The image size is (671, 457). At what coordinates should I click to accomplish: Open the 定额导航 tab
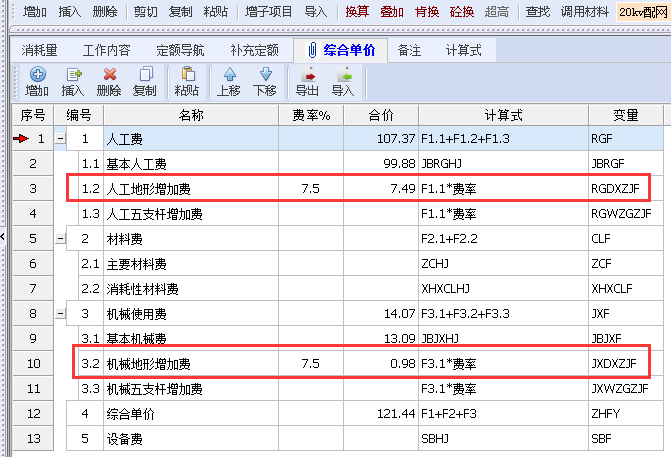point(180,50)
